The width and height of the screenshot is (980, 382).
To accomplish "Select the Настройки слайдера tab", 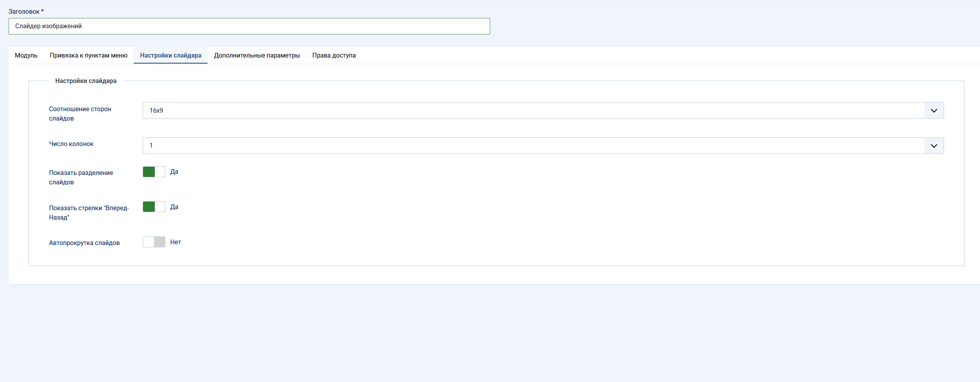I will click(x=170, y=56).
